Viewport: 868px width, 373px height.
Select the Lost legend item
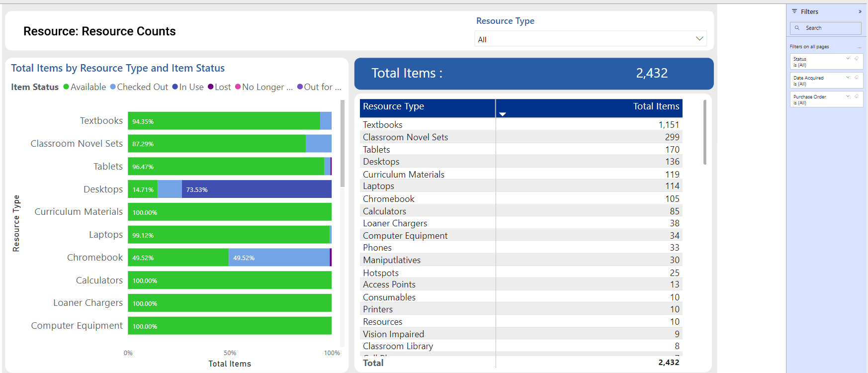[219, 87]
